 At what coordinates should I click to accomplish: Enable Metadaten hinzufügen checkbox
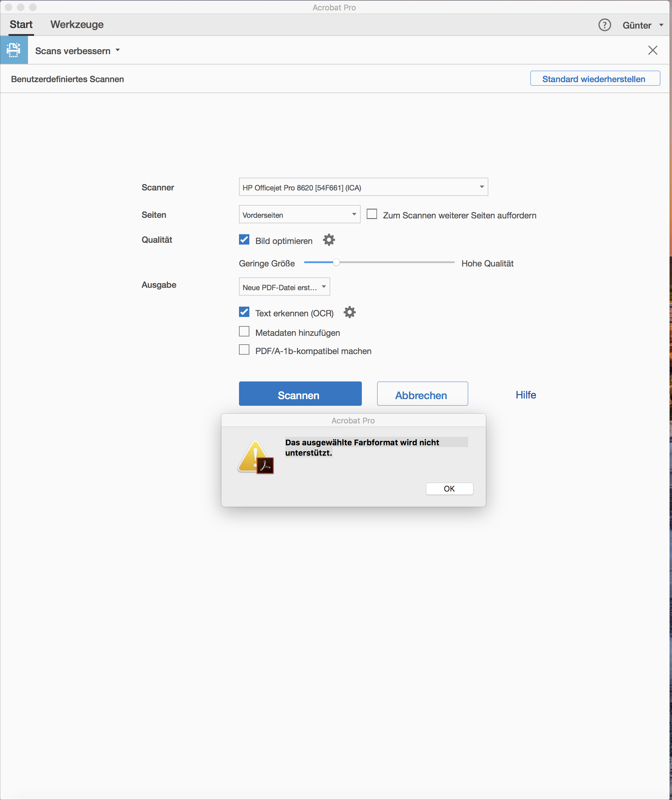pos(244,332)
